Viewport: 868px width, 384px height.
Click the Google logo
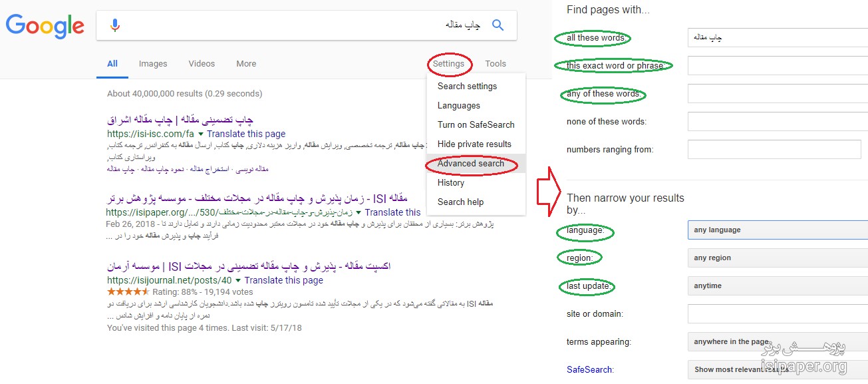click(45, 26)
